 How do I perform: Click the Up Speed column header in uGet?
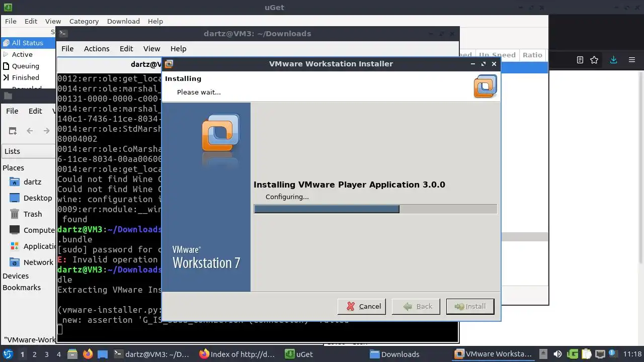point(497,55)
